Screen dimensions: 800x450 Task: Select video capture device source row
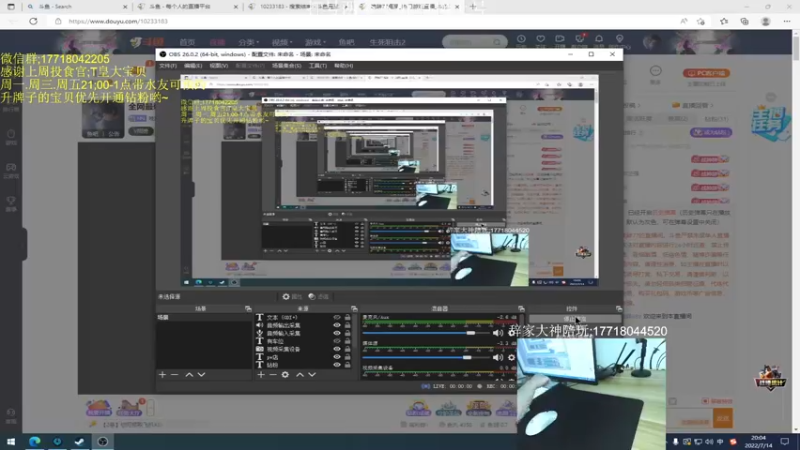click(x=304, y=349)
